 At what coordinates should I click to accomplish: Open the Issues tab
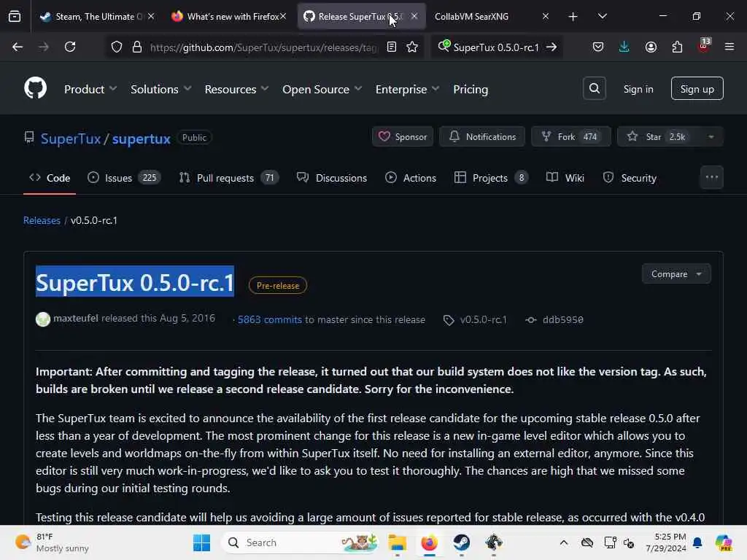pyautogui.click(x=124, y=178)
